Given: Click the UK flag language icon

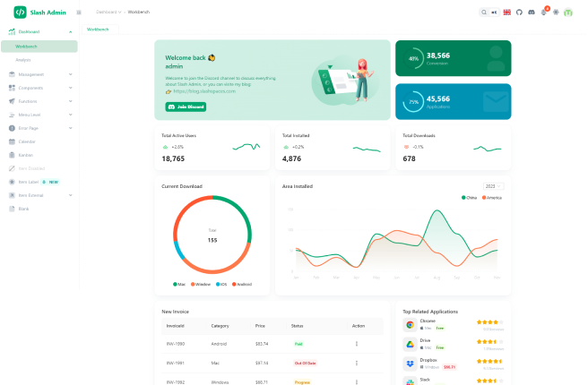Looking at the screenshot, I should [506, 12].
